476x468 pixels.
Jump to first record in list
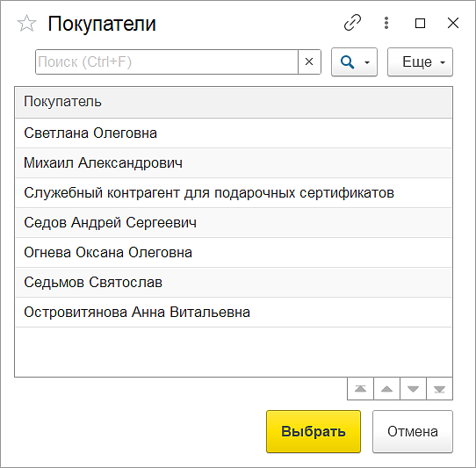[x=360, y=389]
